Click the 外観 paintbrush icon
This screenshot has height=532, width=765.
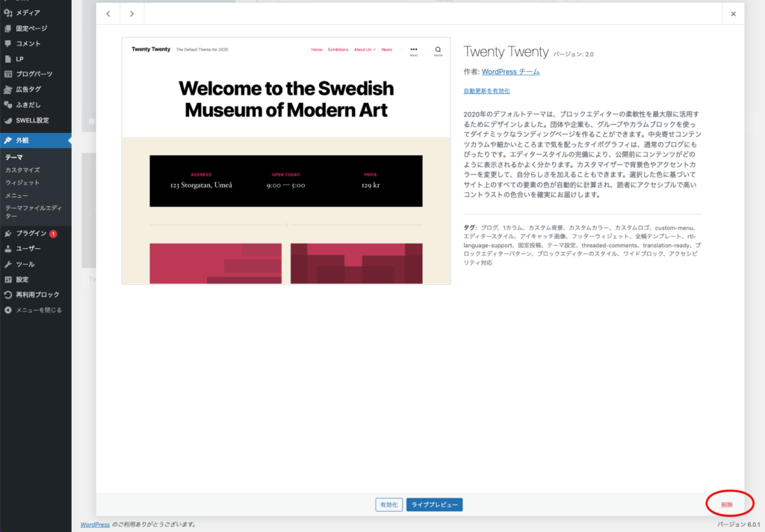[x=7, y=140]
